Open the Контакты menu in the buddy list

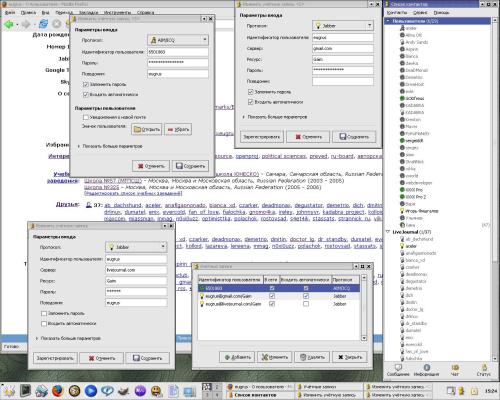[397, 12]
